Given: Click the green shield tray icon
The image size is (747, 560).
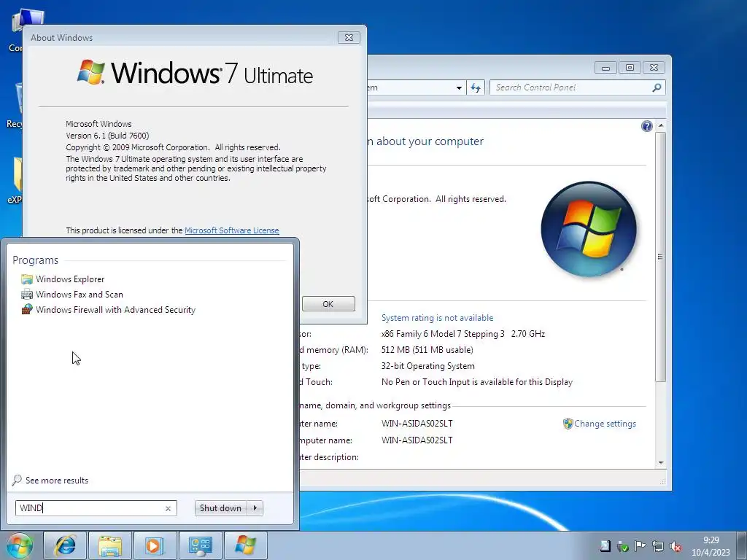Looking at the screenshot, I should [x=622, y=546].
